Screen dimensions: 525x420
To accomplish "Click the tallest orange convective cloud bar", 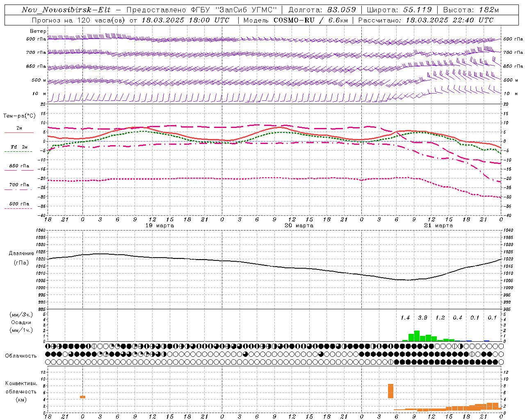I will 390,391.
